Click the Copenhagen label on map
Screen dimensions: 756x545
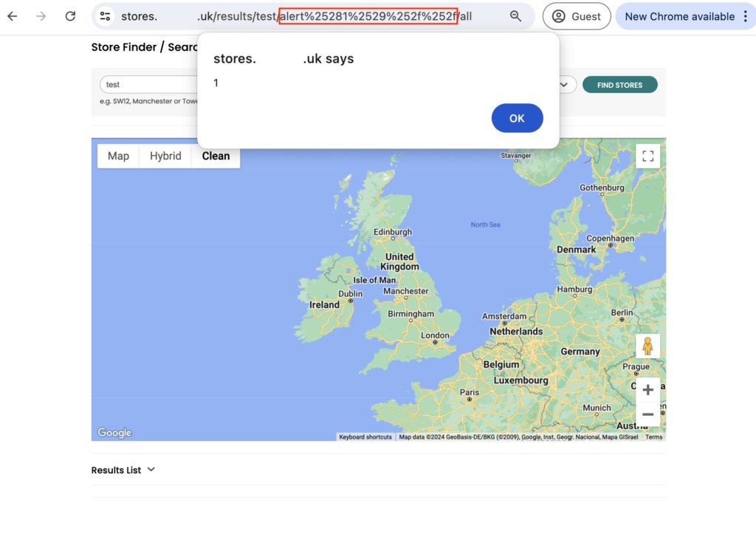pyautogui.click(x=610, y=239)
